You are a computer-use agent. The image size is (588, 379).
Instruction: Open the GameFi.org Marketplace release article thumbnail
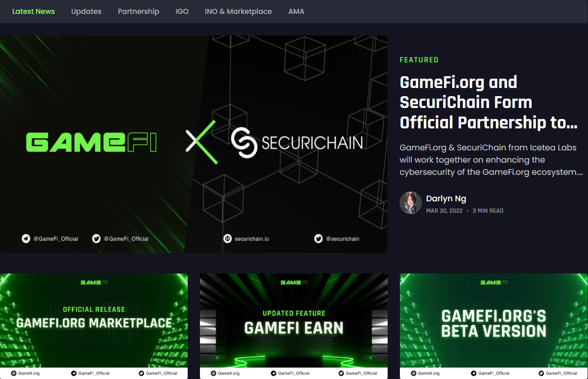tap(94, 326)
